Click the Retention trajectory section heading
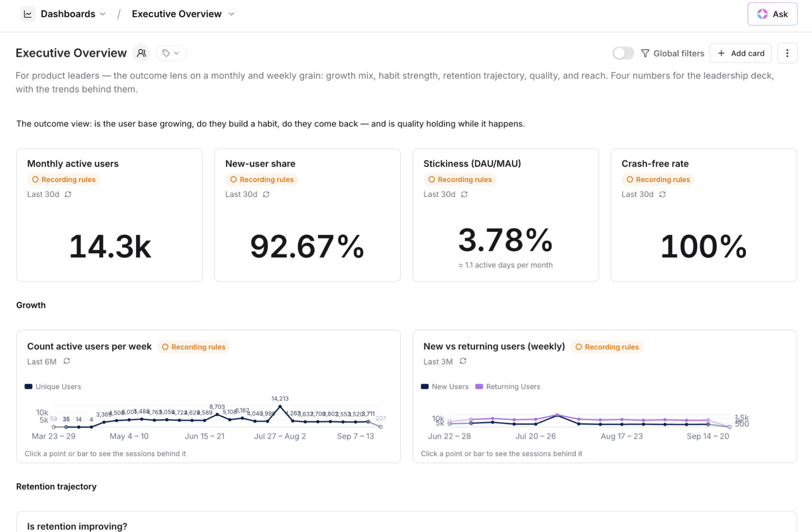 (x=56, y=486)
